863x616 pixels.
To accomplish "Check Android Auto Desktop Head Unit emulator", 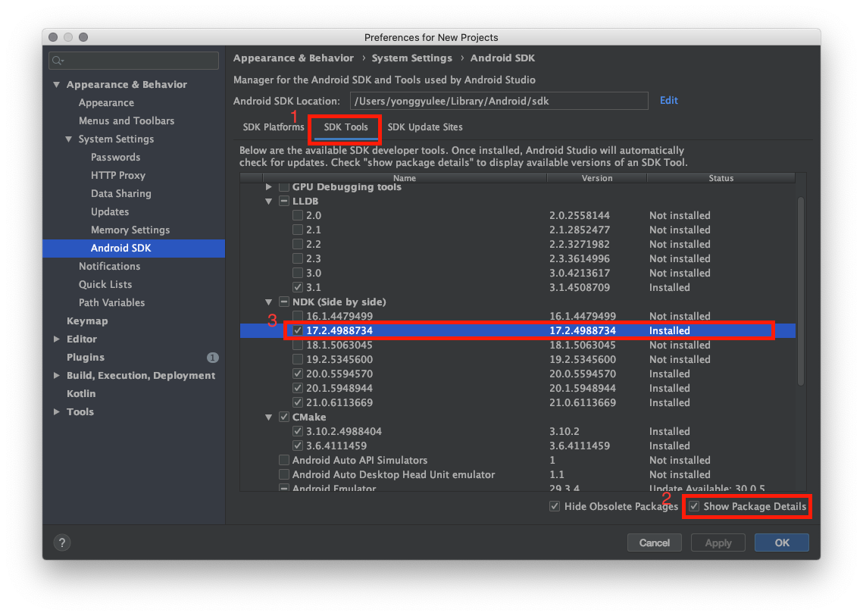I will click(284, 474).
